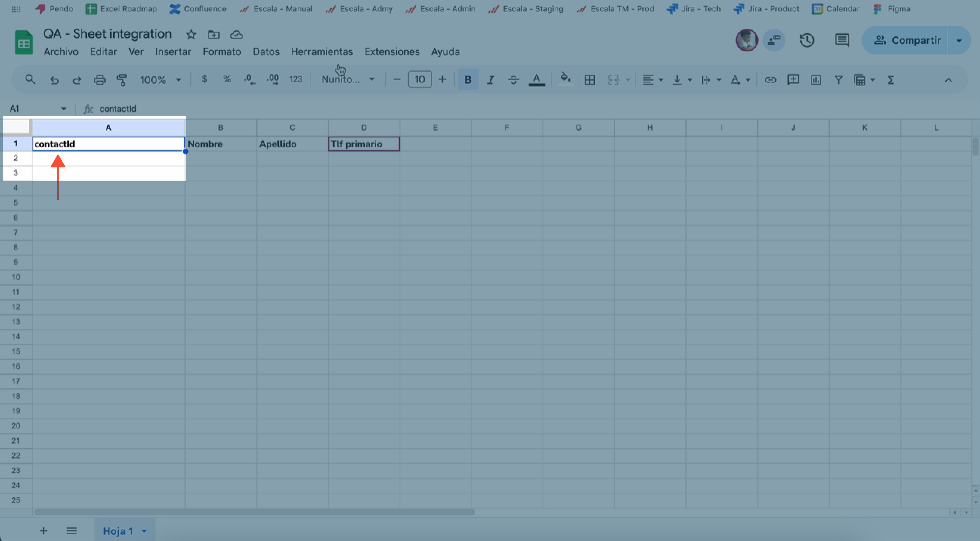The width and height of the screenshot is (980, 541).
Task: Open the Herramientas menu
Action: click(322, 52)
